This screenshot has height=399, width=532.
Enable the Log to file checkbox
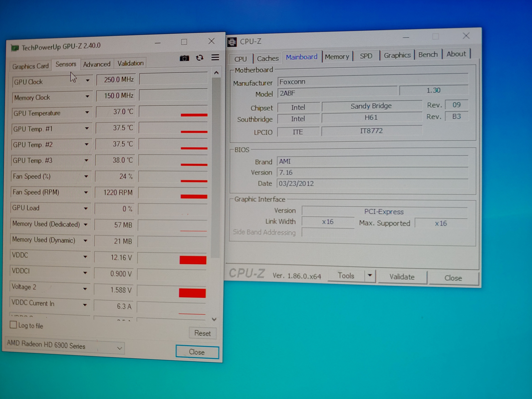click(14, 325)
